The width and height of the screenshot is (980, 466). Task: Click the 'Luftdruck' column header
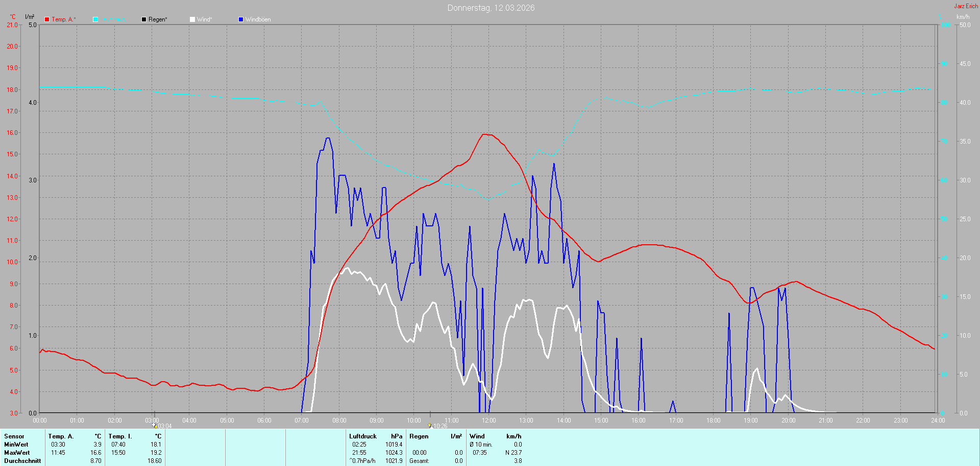pos(363,436)
